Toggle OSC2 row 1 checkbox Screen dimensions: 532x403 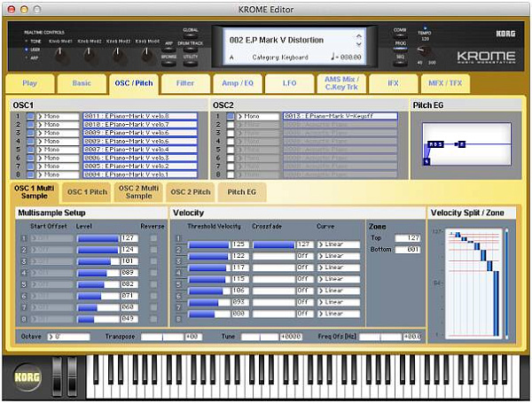tap(231, 116)
